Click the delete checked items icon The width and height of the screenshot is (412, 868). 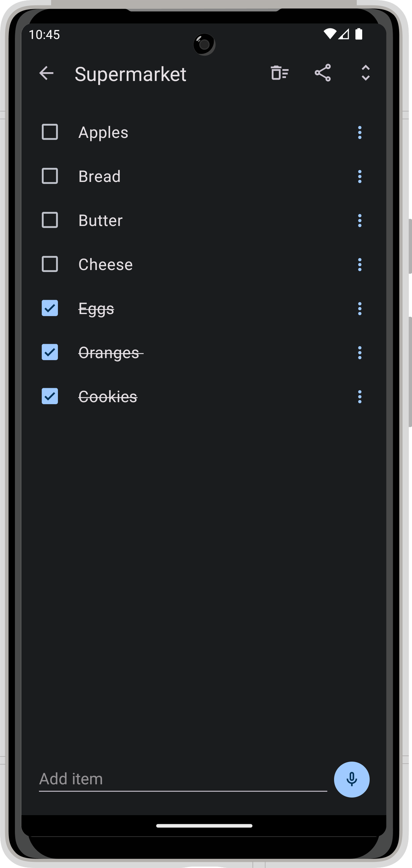click(280, 73)
